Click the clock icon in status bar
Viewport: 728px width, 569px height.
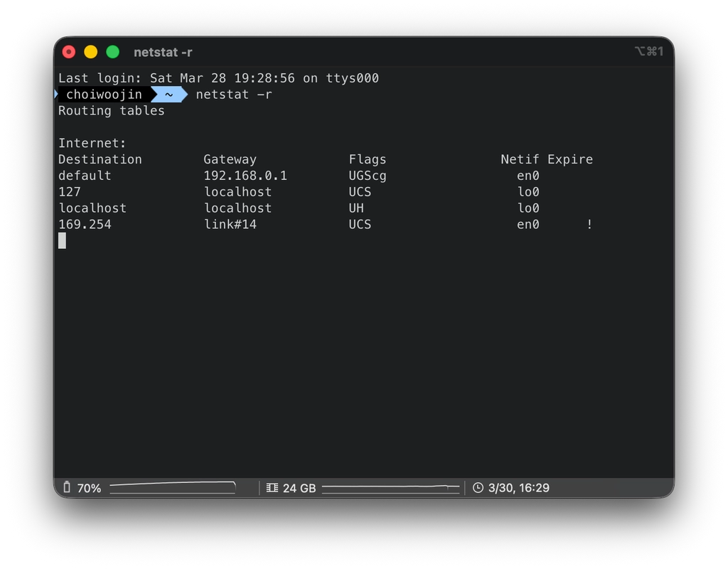pyautogui.click(x=478, y=488)
